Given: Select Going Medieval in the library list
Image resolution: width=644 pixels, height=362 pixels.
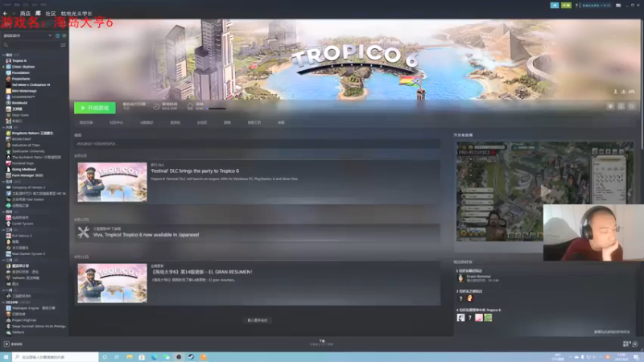Looking at the screenshot, I should (x=24, y=169).
